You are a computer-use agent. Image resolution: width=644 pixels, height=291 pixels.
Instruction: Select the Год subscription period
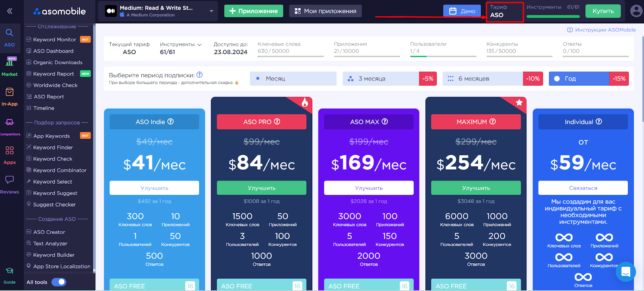pyautogui.click(x=589, y=79)
